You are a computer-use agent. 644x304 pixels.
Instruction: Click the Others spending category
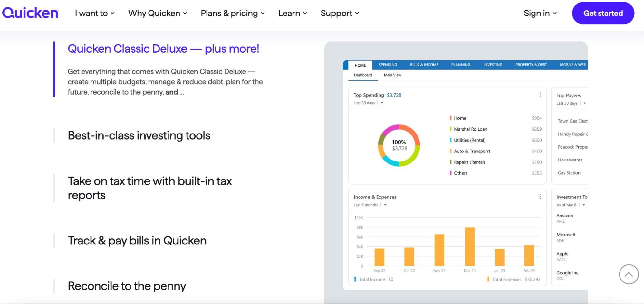[496, 173]
